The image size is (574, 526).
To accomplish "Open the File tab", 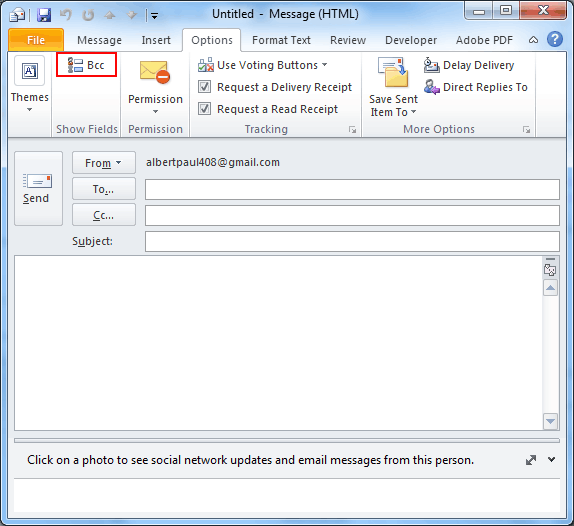I will pyautogui.click(x=36, y=40).
